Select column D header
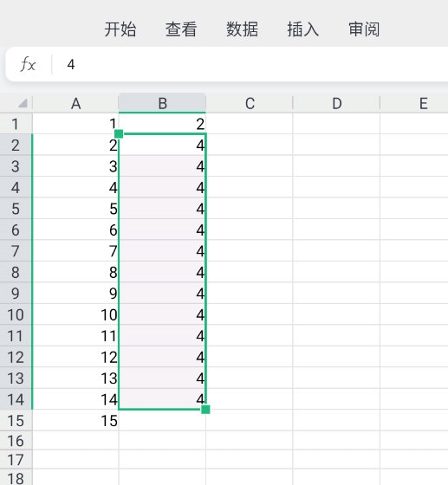This screenshot has height=485, width=448. pyautogui.click(x=336, y=104)
